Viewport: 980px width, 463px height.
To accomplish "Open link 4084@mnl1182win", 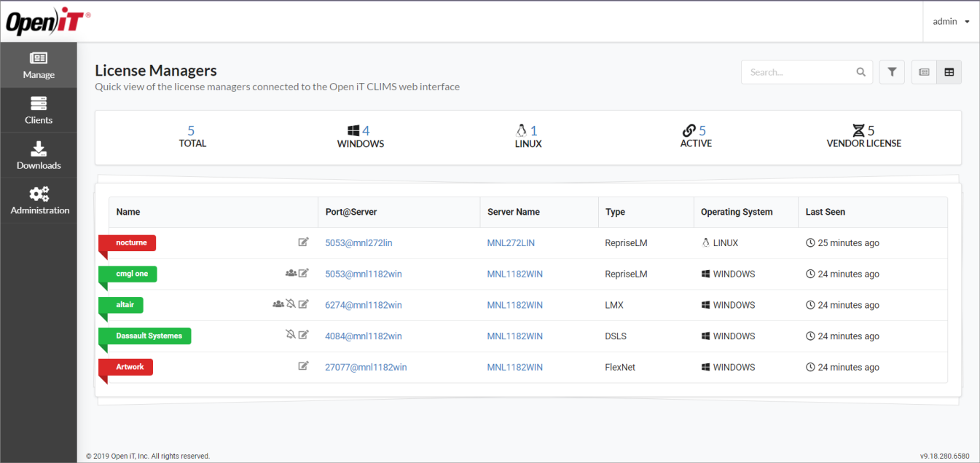I will pyautogui.click(x=364, y=336).
